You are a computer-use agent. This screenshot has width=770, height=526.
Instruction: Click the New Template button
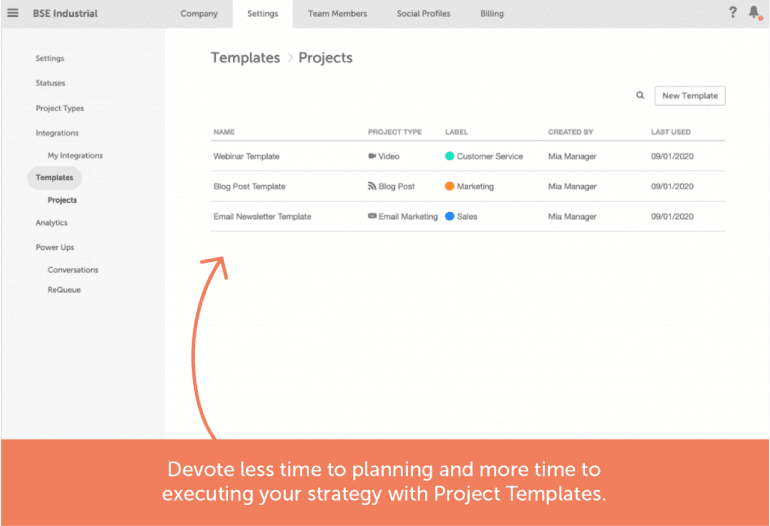[x=690, y=96]
